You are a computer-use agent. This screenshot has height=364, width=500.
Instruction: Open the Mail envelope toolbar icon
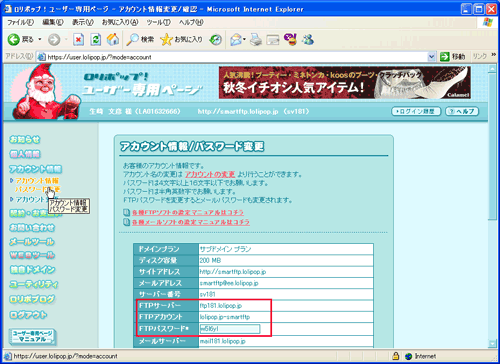pyautogui.click(x=236, y=40)
